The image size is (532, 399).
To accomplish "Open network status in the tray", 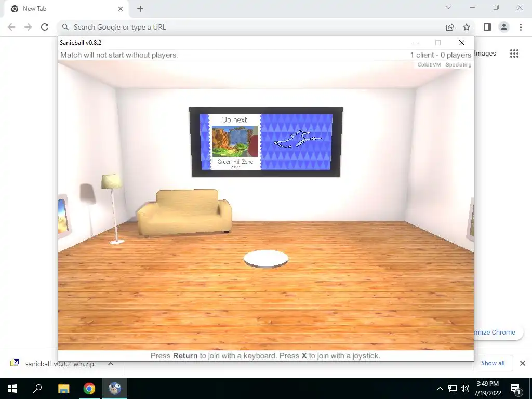I will (453, 389).
